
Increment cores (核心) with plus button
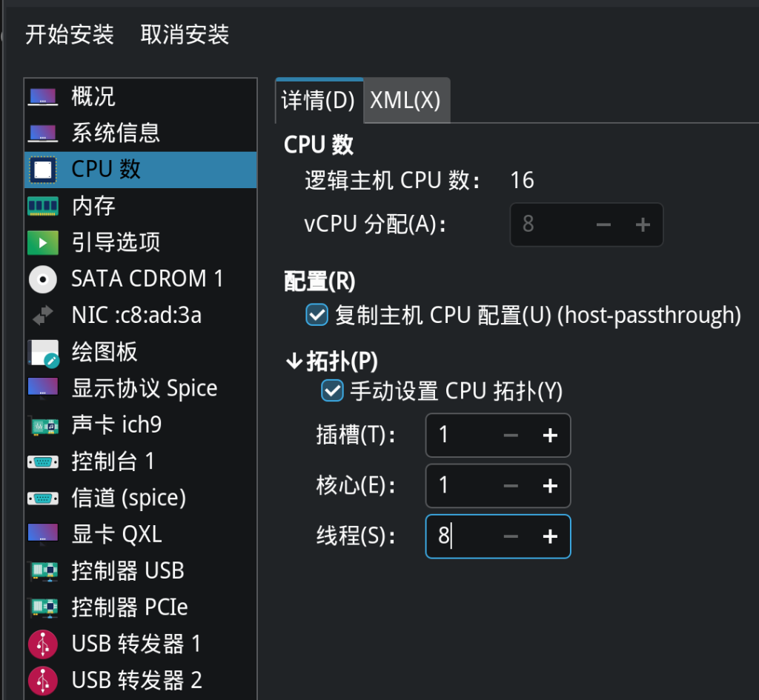[x=550, y=486]
